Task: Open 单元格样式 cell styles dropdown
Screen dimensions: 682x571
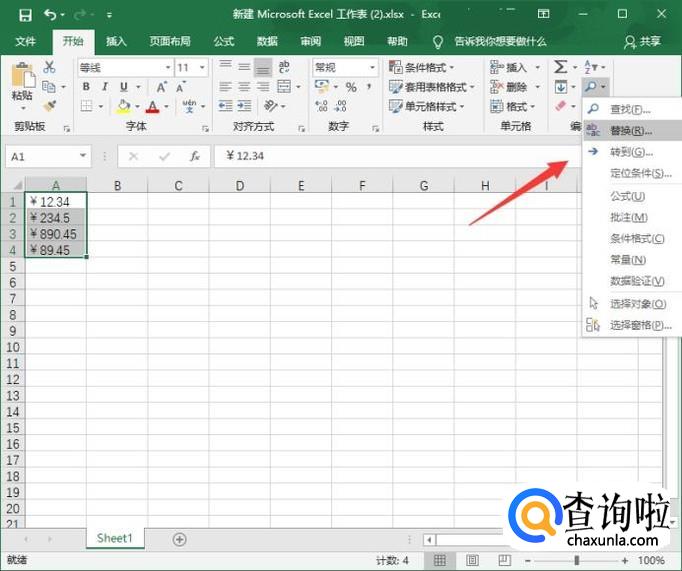Action: click(x=426, y=106)
